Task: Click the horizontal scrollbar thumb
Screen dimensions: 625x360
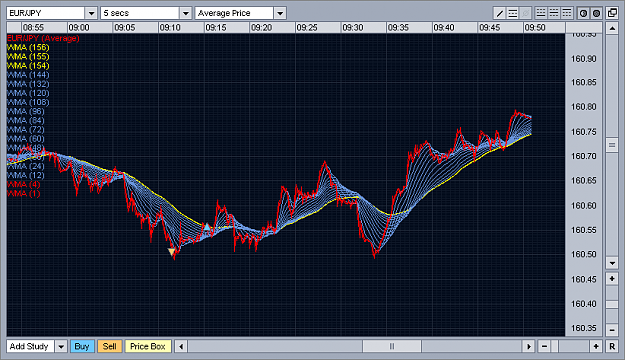Action: coord(392,346)
